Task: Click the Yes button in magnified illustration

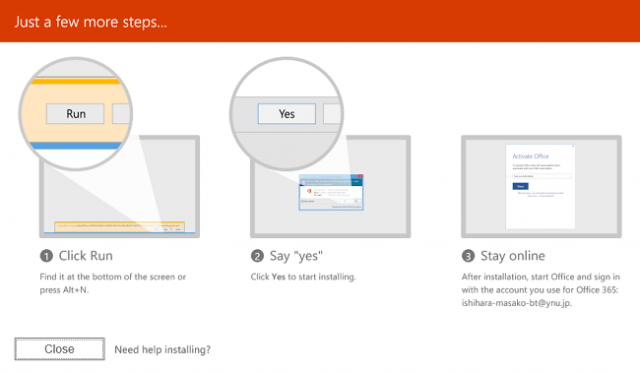Action: tap(287, 114)
